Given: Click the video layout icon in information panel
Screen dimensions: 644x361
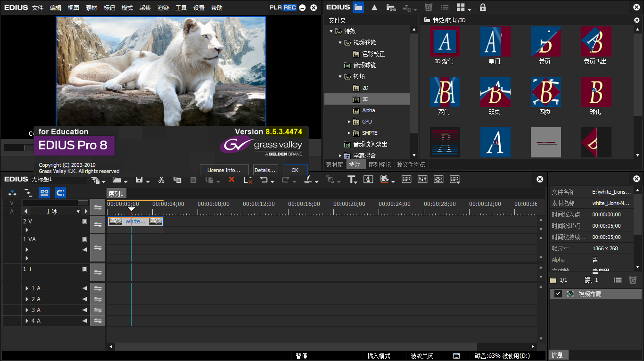Looking at the screenshot, I should (x=570, y=294).
